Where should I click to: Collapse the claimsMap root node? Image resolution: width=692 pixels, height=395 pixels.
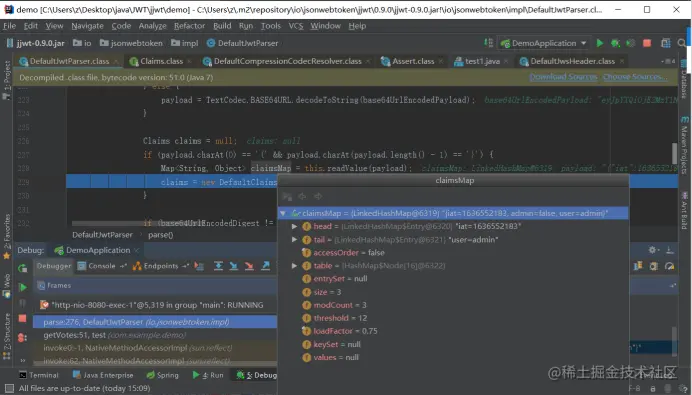pos(283,213)
